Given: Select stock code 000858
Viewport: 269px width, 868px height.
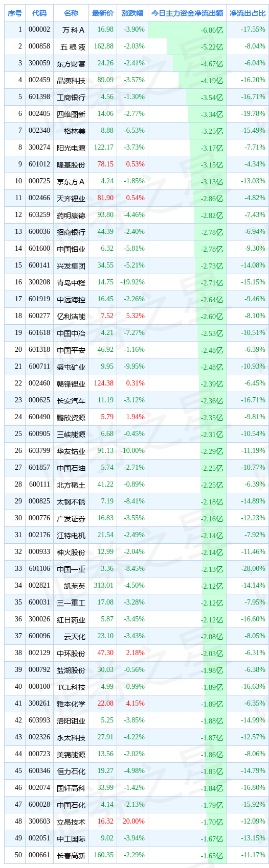Looking at the screenshot, I should (39, 46).
